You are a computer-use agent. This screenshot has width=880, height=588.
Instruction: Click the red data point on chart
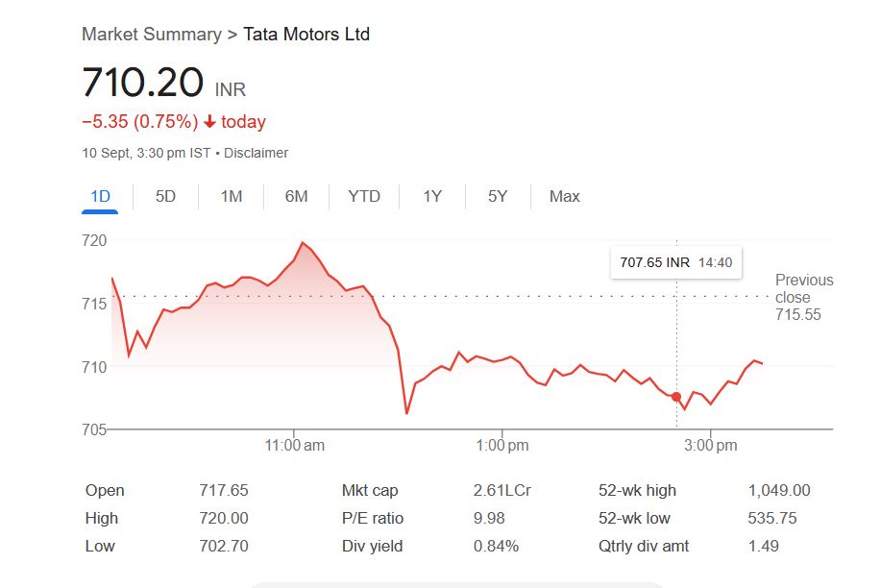point(676,397)
